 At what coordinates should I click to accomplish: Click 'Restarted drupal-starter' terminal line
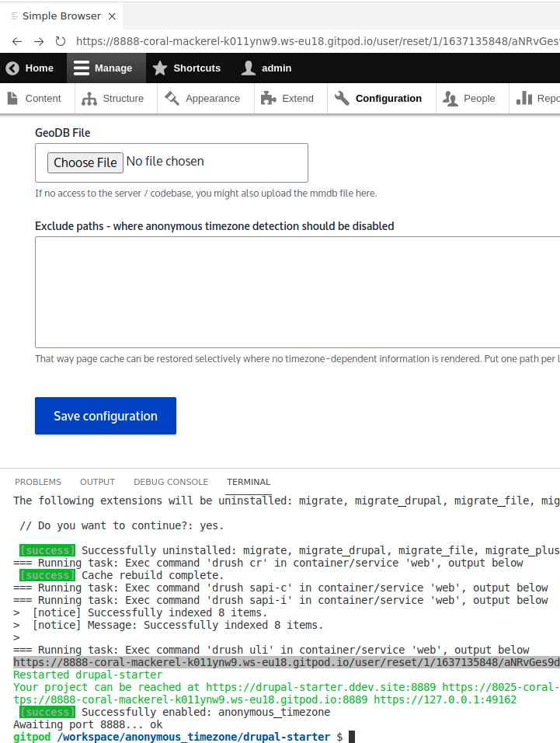tap(88, 675)
